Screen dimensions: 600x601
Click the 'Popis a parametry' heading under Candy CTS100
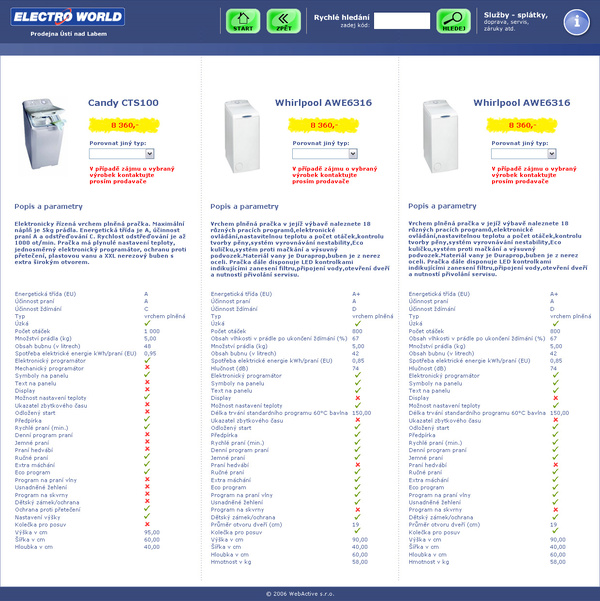pyautogui.click(x=48, y=207)
